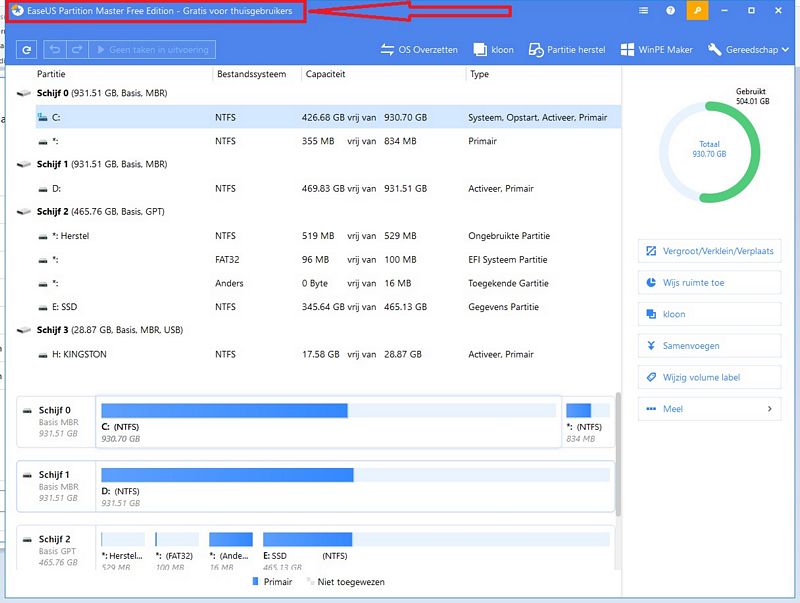Click the redo arrow toolbar button

tap(77, 49)
